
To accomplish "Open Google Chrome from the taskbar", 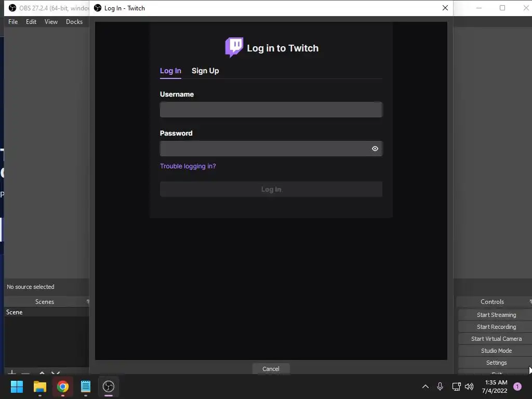I will click(62, 387).
